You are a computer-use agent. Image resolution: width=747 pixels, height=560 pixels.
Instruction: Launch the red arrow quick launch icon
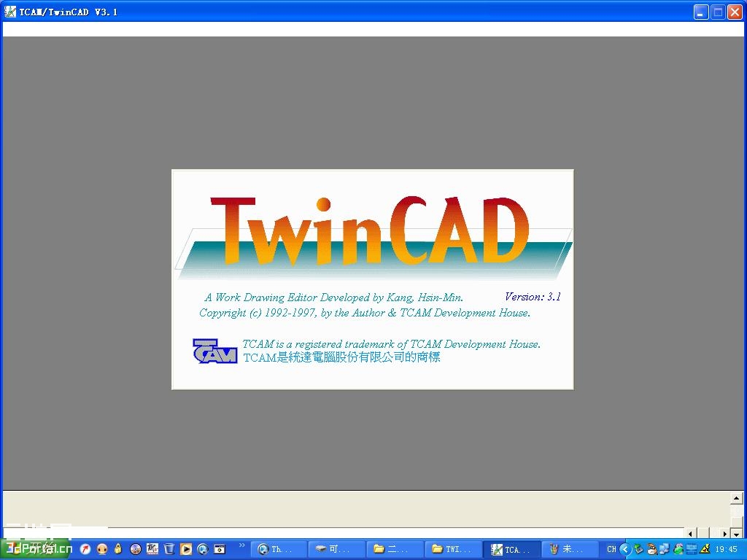click(85, 549)
